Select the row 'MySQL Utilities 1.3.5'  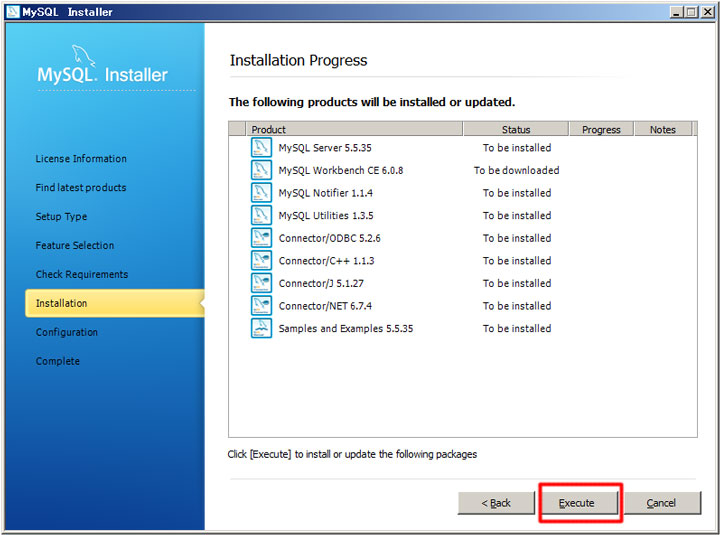[462, 215]
